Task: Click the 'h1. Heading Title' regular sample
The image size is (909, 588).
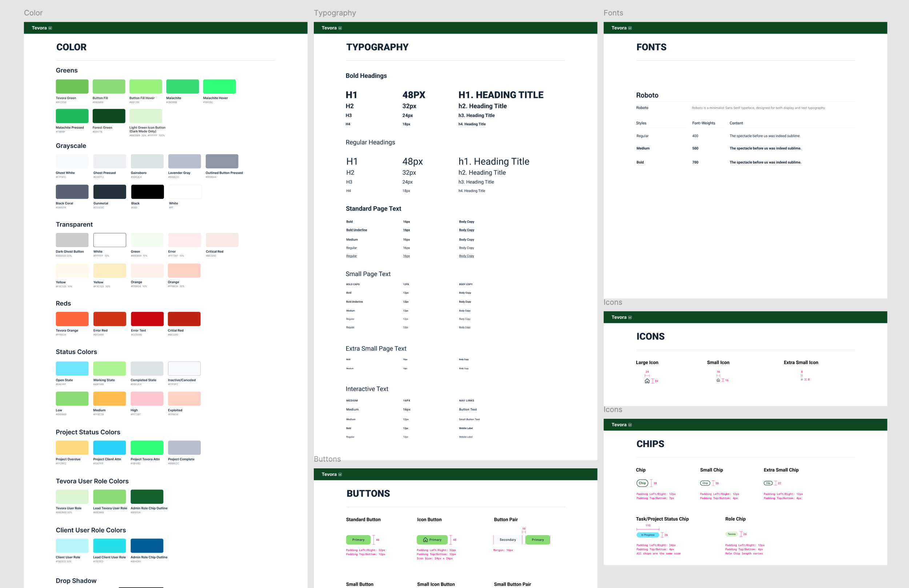Action: tap(493, 161)
